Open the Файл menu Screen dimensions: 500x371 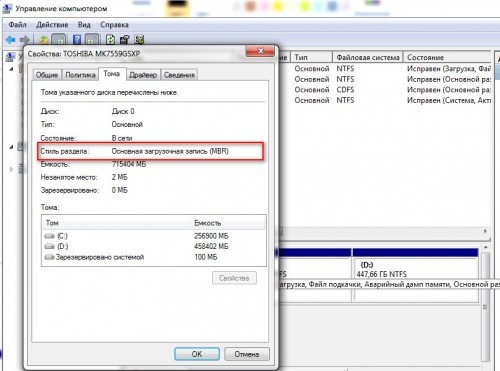[x=18, y=25]
